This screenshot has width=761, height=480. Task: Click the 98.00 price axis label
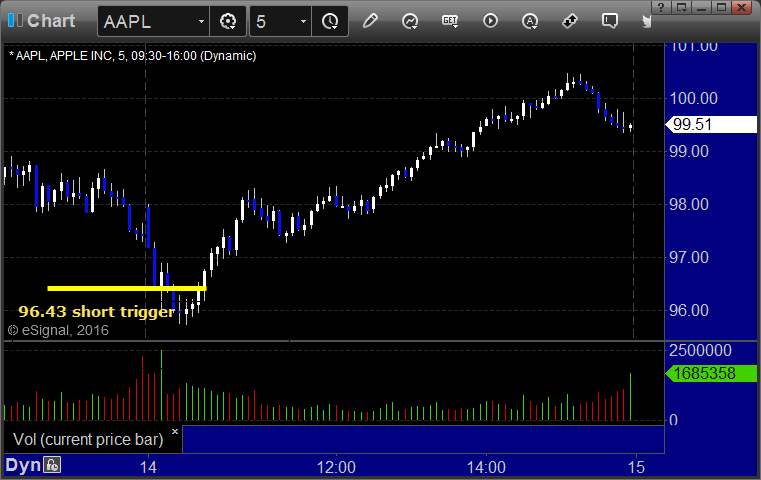[x=689, y=204]
